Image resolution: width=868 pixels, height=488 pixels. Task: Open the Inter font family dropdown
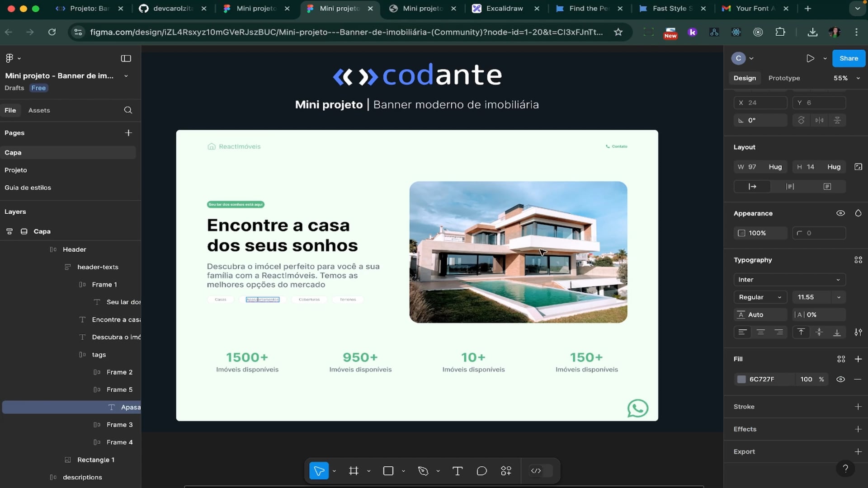789,280
